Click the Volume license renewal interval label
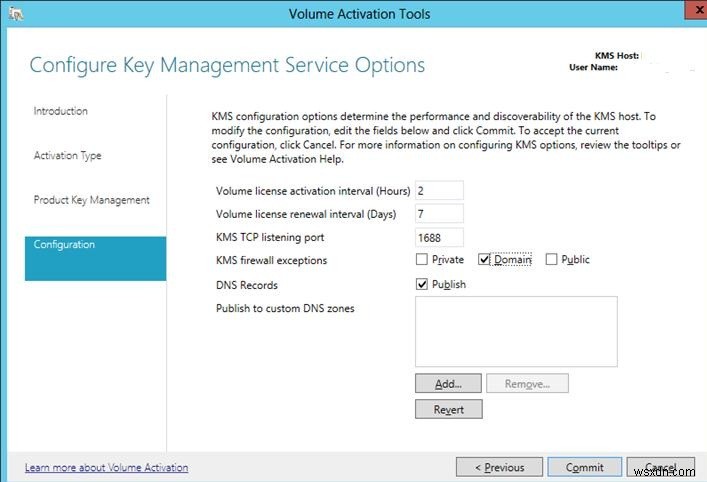Screen dimensions: 707x482 pos(306,214)
